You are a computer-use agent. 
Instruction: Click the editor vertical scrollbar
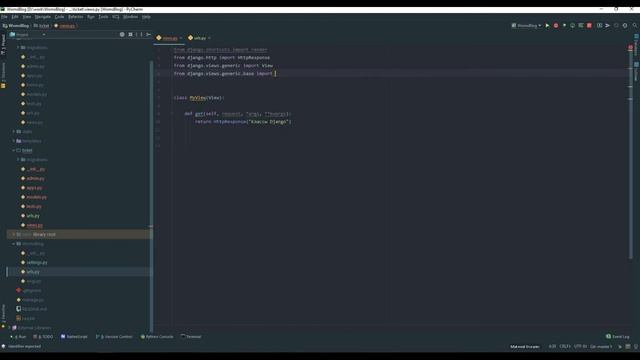[631, 155]
